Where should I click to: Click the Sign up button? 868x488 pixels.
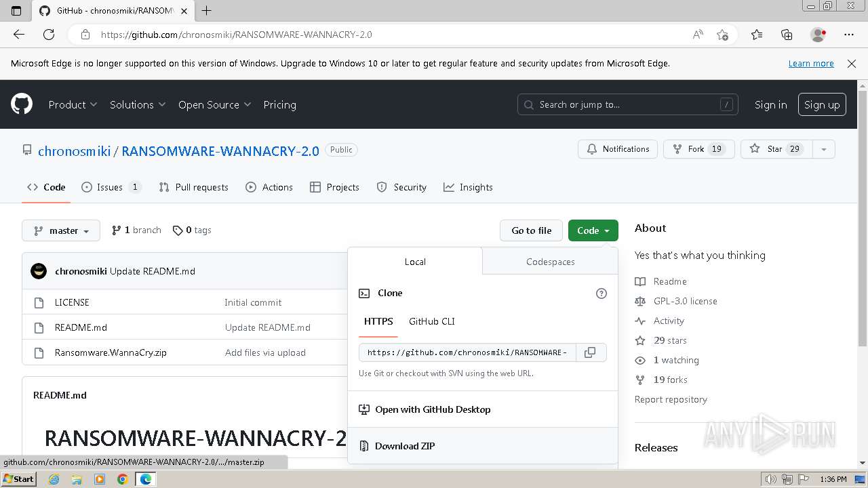tap(822, 104)
